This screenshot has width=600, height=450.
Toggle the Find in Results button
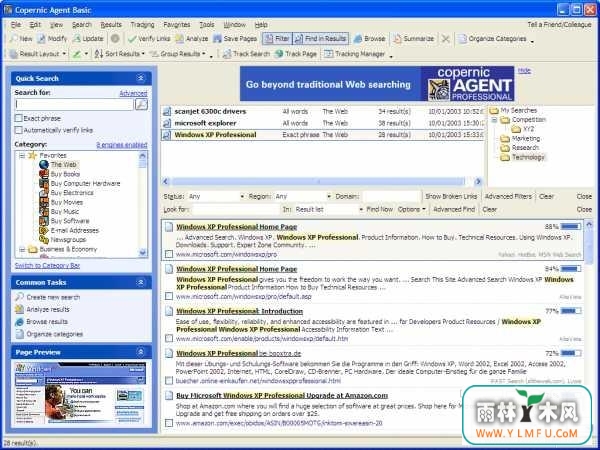(321, 39)
